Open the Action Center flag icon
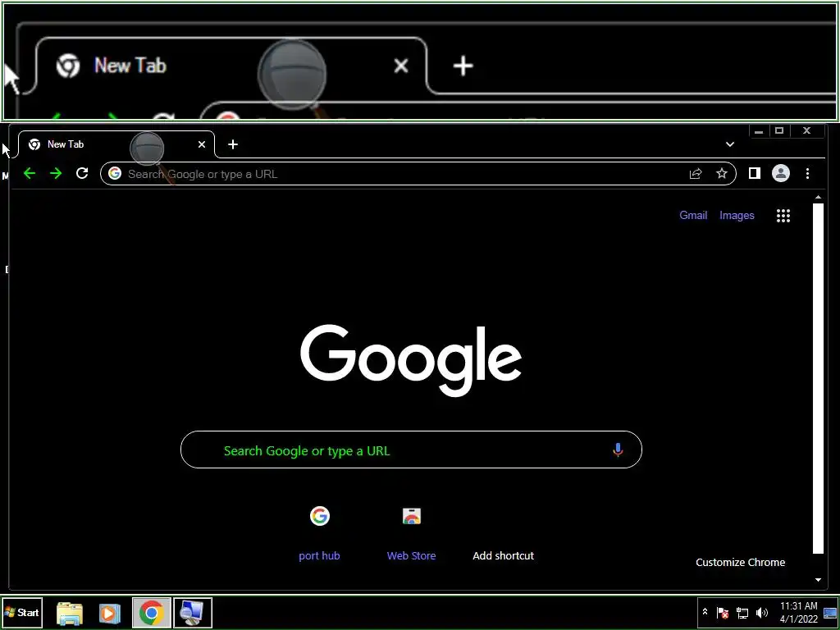Image resolution: width=840 pixels, height=630 pixels. tap(722, 612)
